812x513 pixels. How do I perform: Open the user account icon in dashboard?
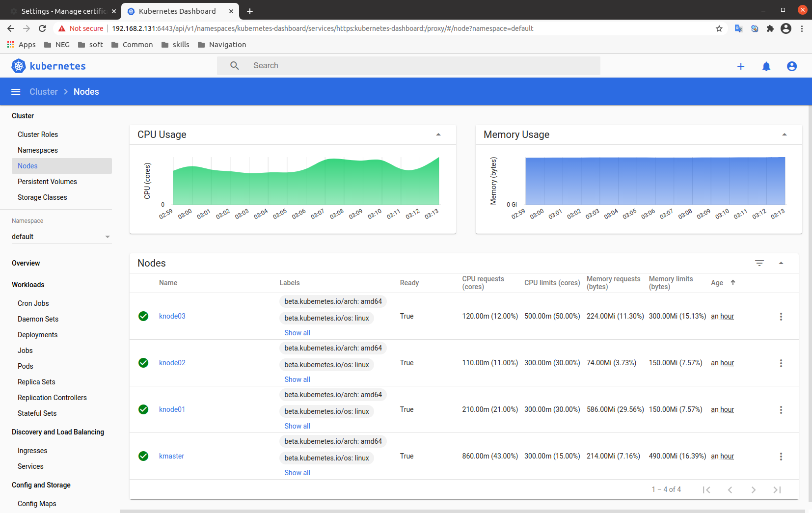click(x=792, y=66)
